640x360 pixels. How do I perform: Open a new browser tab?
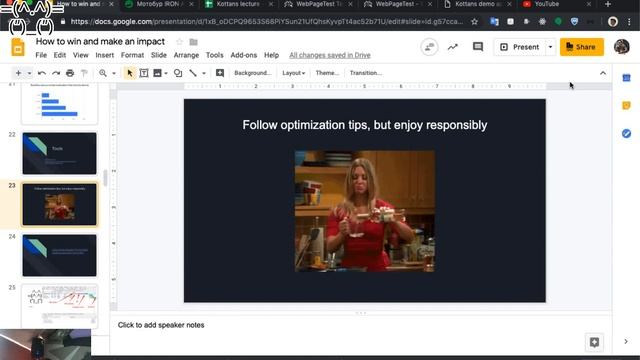(608, 4)
